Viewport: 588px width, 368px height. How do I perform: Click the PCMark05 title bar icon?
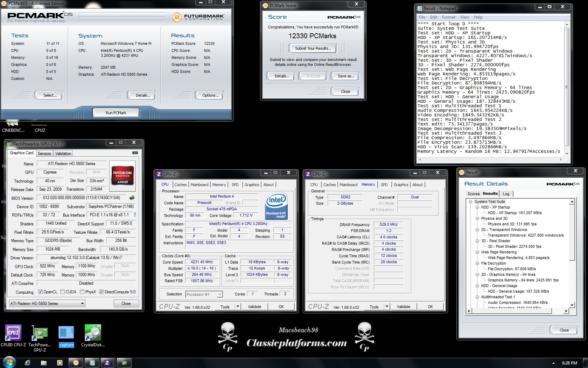pos(4,3)
